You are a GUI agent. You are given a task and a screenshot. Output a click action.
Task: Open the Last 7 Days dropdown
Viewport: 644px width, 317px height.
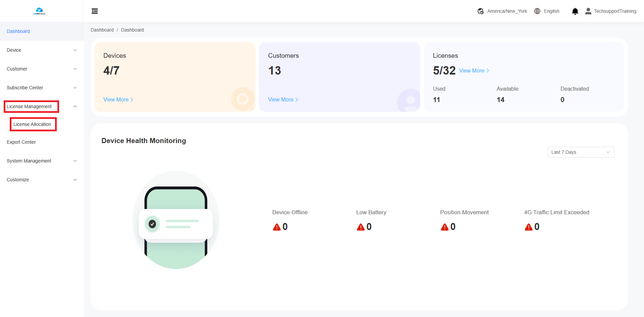pyautogui.click(x=580, y=152)
